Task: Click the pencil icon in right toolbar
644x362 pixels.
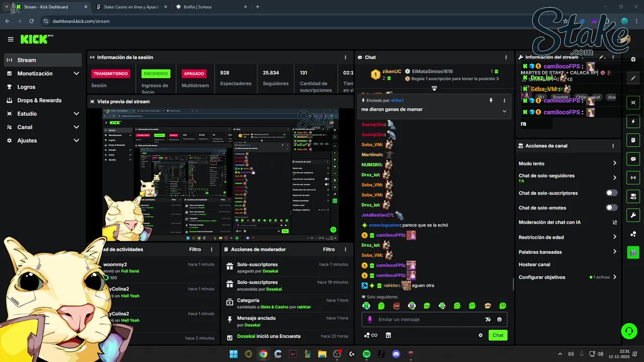Action: coord(633,78)
